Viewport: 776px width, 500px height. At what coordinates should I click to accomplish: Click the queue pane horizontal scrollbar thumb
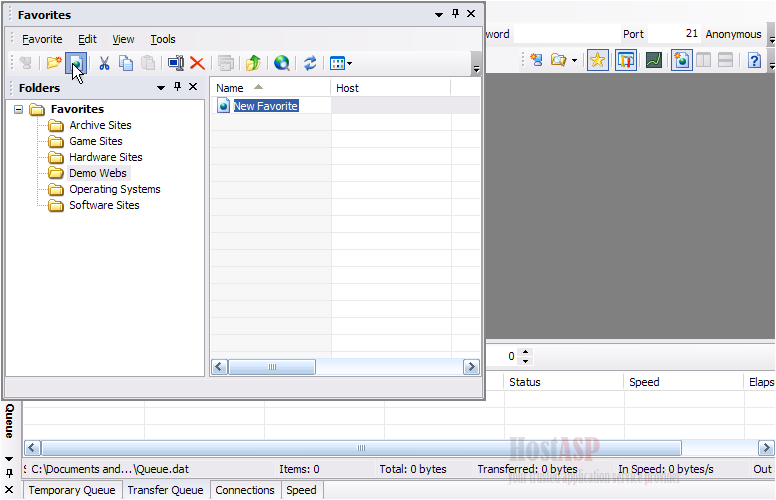tap(361, 448)
